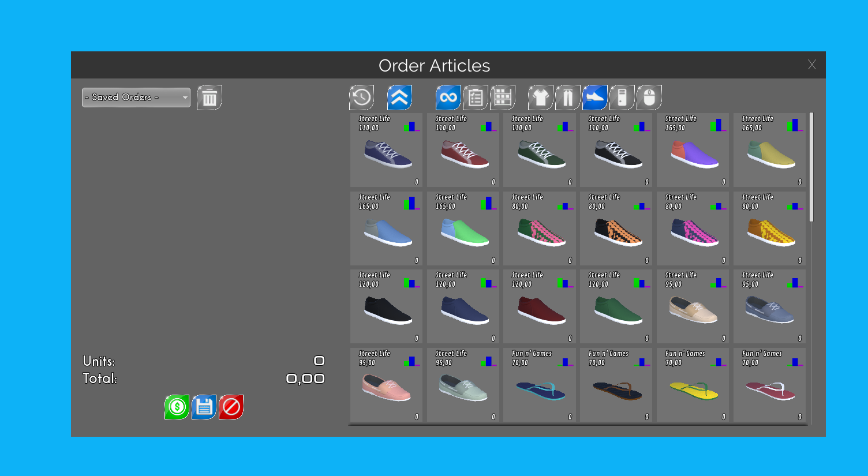Select the beige 95,00 boat shoe
868x476 pixels.
(693, 306)
